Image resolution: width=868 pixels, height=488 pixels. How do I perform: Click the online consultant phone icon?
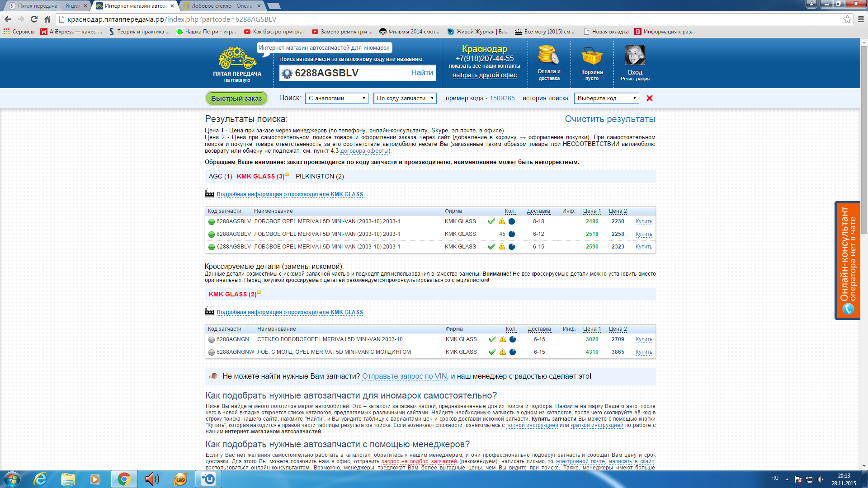tap(848, 309)
